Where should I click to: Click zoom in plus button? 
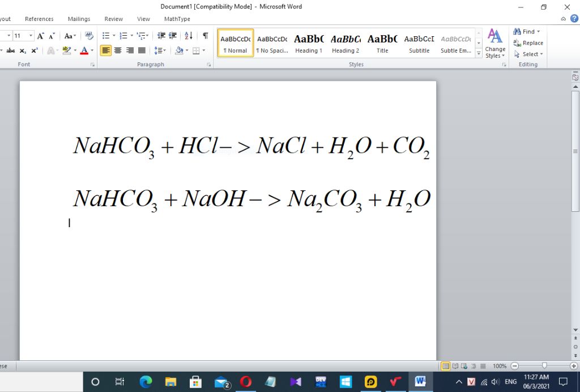click(x=574, y=366)
